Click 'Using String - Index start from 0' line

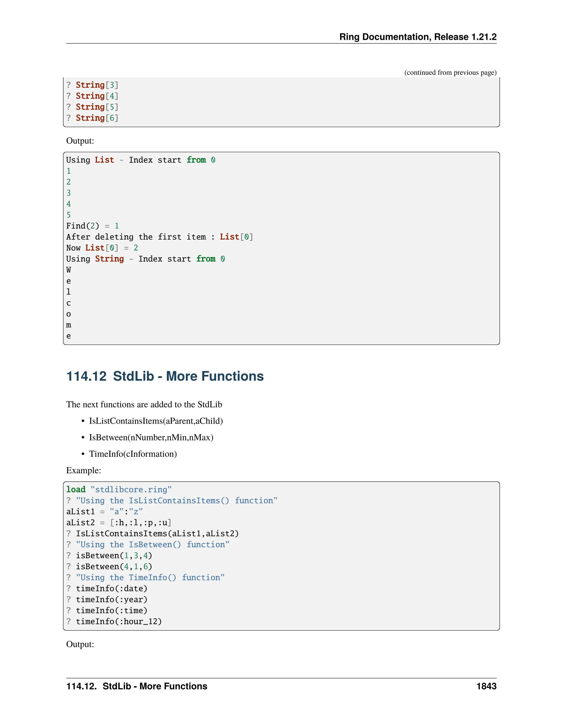pyautogui.click(x=145, y=259)
